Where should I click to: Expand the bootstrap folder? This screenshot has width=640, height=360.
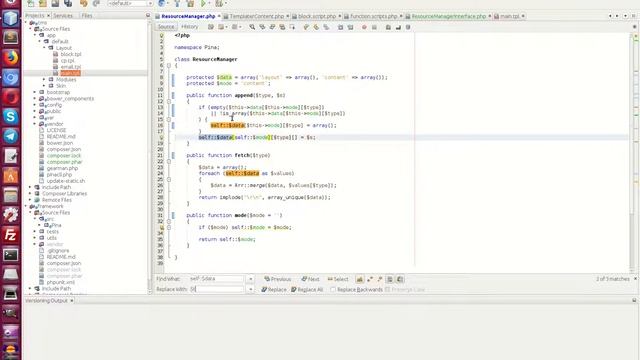click(x=35, y=92)
